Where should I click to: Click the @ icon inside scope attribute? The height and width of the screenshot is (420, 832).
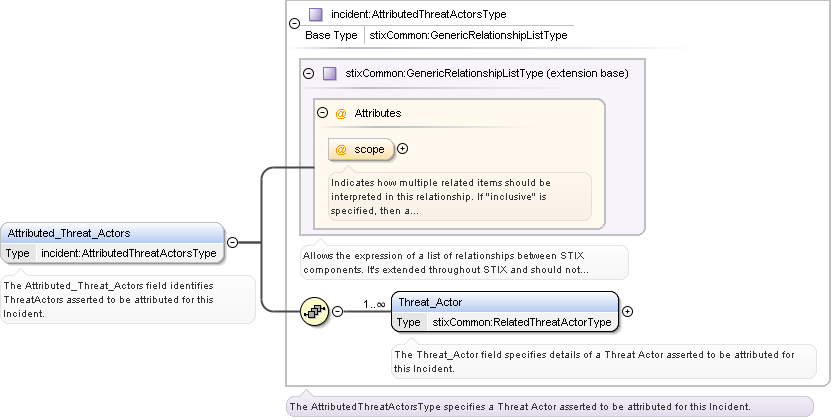[341, 149]
